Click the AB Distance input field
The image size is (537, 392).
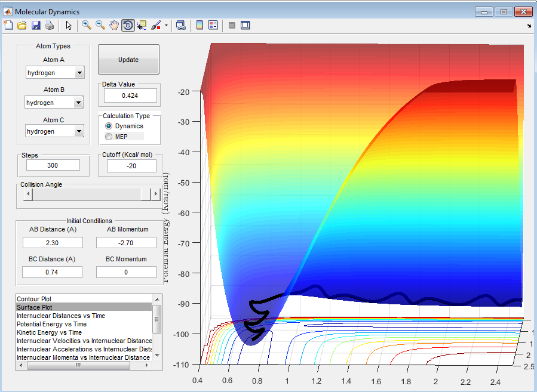(53, 242)
